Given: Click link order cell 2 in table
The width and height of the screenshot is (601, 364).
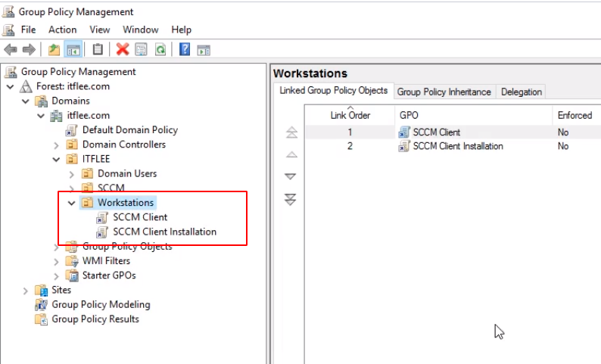Looking at the screenshot, I should coord(350,146).
